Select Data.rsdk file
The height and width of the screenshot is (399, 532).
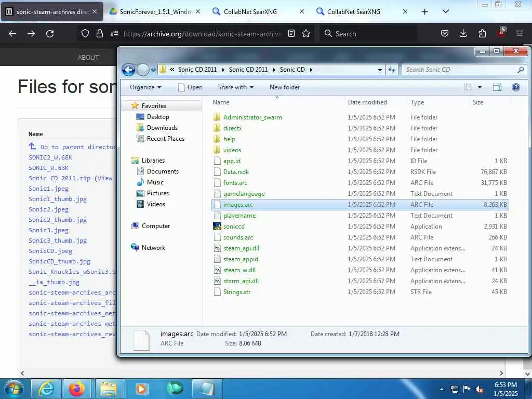(x=236, y=171)
